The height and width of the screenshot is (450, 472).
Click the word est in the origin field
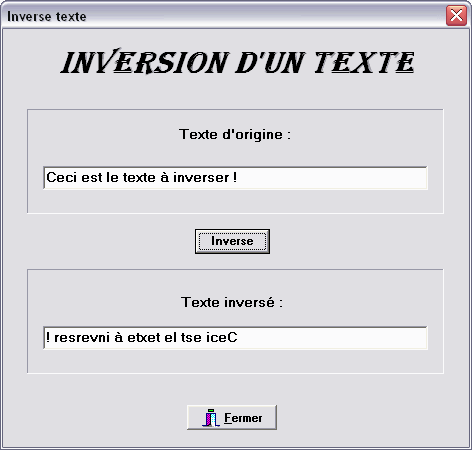[92, 177]
